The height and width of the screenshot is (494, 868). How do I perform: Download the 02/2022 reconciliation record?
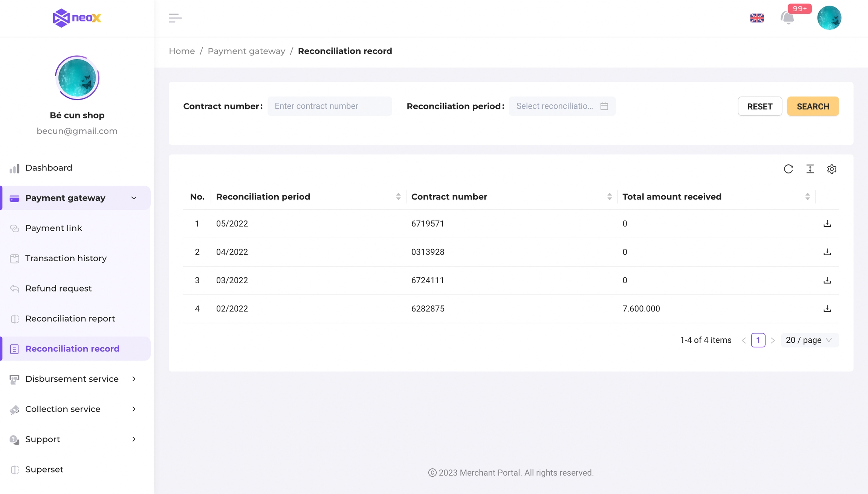tap(827, 308)
